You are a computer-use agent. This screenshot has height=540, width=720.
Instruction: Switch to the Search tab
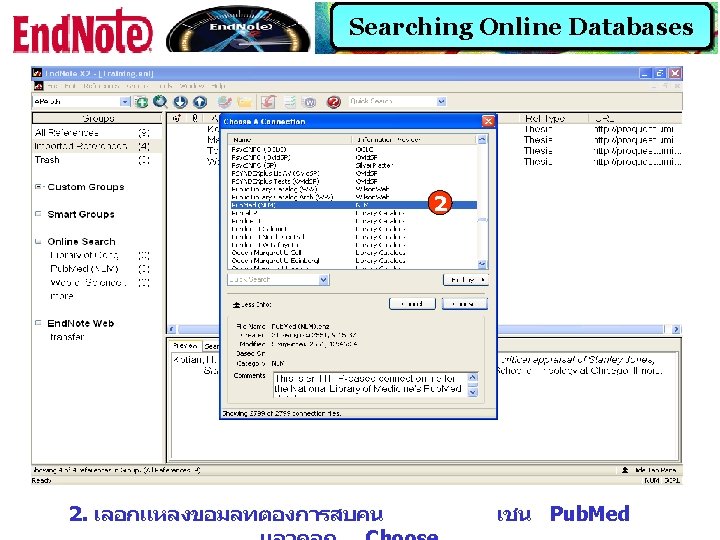point(212,346)
